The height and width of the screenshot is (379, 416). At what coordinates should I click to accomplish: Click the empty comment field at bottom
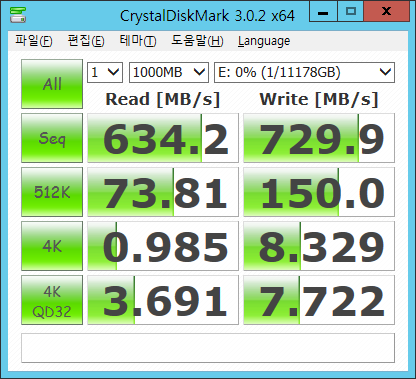pyautogui.click(x=208, y=348)
